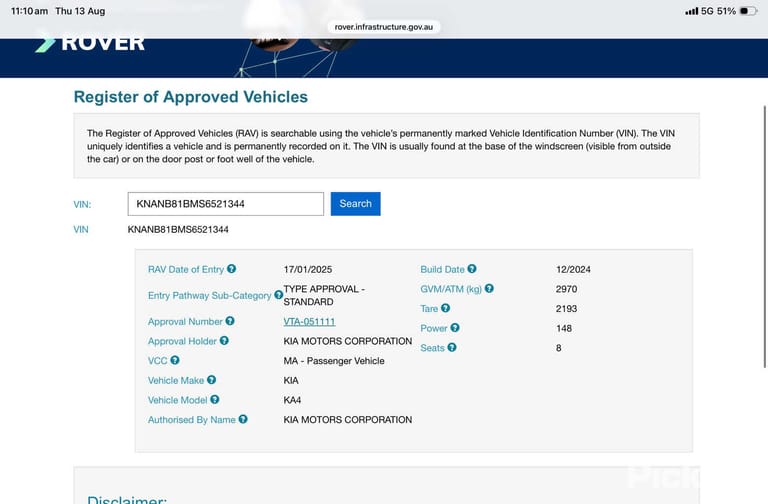Open the VTA-051111 approval number link

coord(310,322)
